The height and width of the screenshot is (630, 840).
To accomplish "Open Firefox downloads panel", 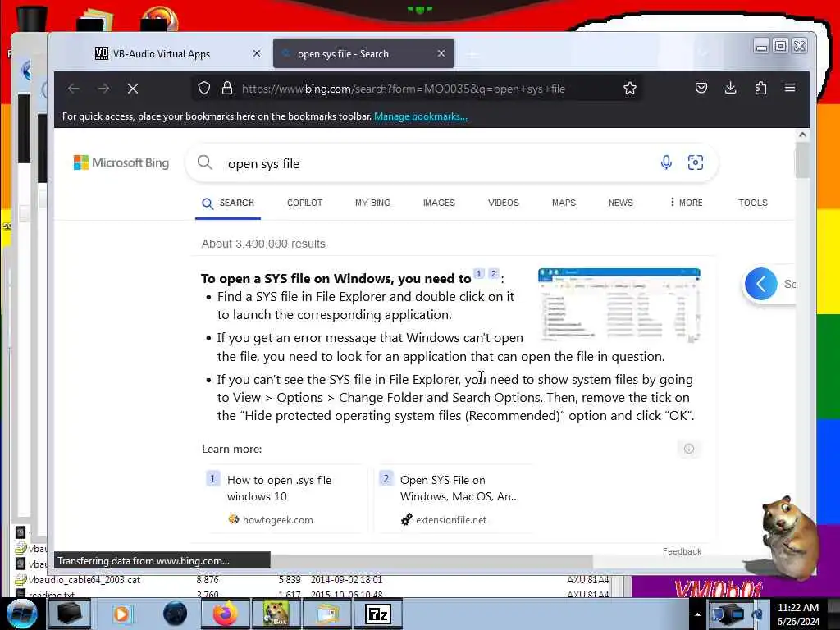I will [730, 88].
